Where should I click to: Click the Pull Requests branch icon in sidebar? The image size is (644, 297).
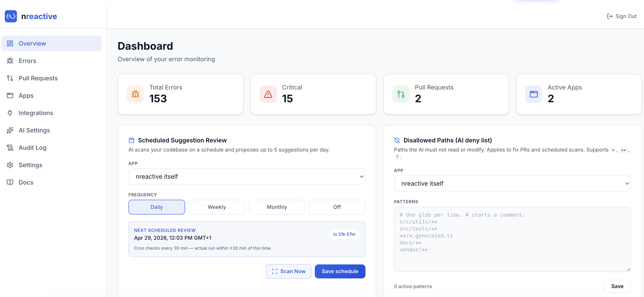(10, 78)
